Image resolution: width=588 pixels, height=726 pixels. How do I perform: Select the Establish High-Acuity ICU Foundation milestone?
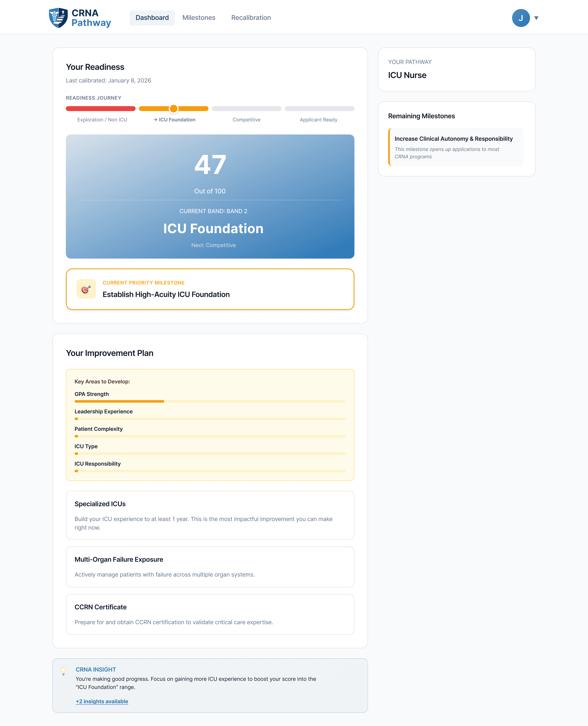click(210, 289)
